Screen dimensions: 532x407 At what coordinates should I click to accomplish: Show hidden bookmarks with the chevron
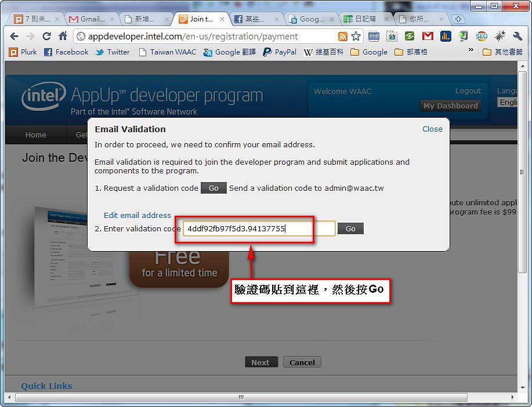(471, 50)
